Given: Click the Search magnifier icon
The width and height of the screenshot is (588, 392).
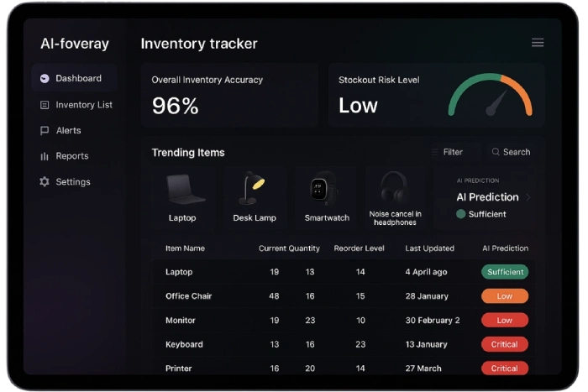Looking at the screenshot, I should pyautogui.click(x=496, y=152).
